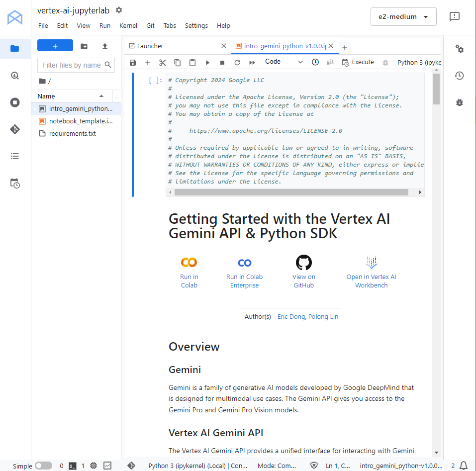Create a new folder
This screenshot has height=471, width=476.
pyautogui.click(x=84, y=46)
